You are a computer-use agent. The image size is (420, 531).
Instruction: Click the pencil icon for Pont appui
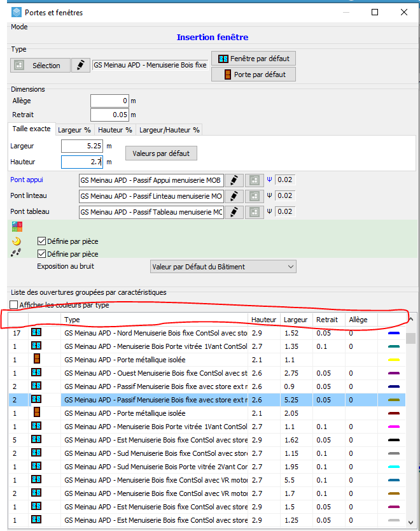[234, 180]
